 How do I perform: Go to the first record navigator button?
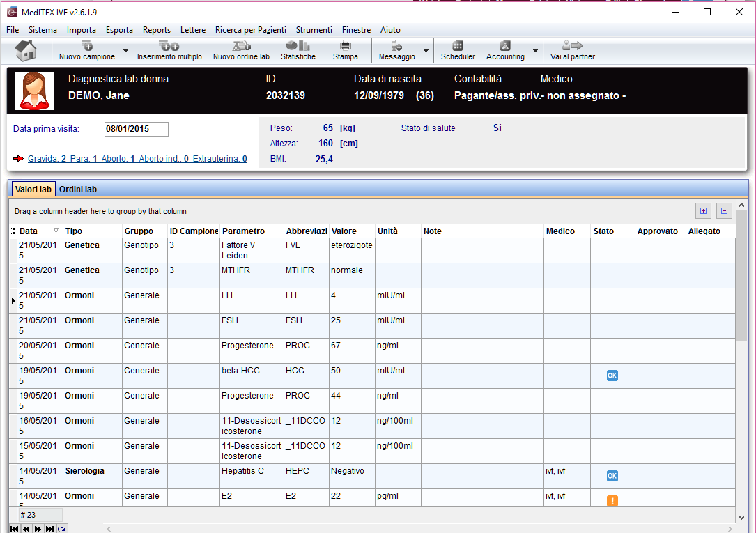(15, 529)
